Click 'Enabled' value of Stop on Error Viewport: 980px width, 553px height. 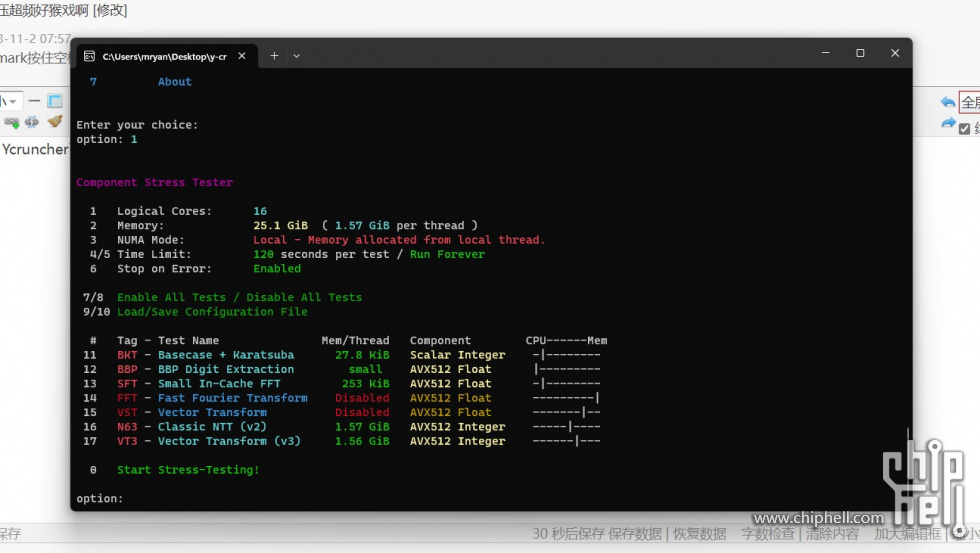pyautogui.click(x=277, y=269)
